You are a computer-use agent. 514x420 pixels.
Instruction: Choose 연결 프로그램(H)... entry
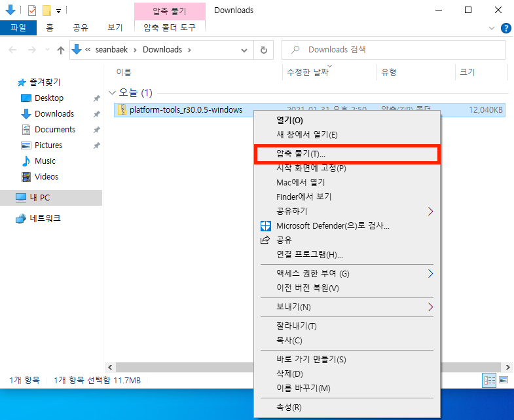[x=347, y=255]
